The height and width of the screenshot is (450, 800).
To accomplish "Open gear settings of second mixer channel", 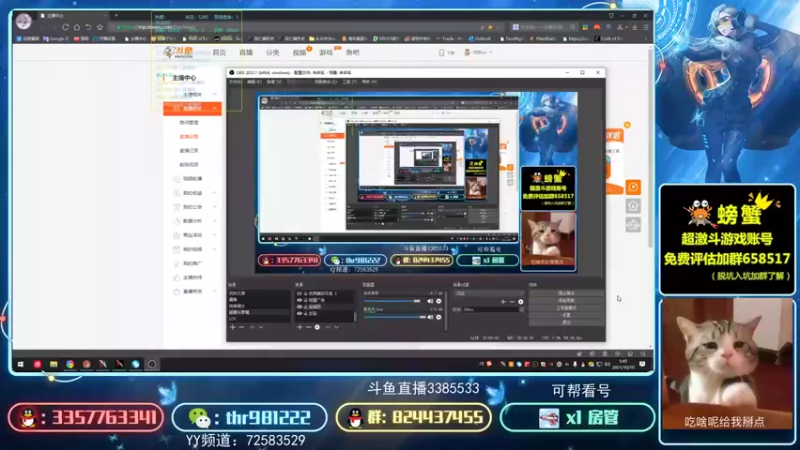I will (439, 317).
